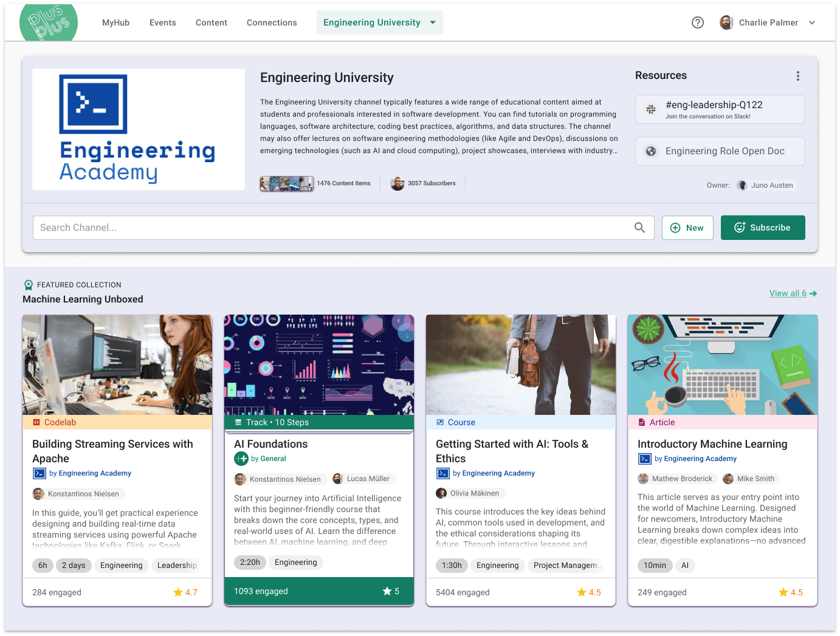Click View all 6 link

(788, 293)
